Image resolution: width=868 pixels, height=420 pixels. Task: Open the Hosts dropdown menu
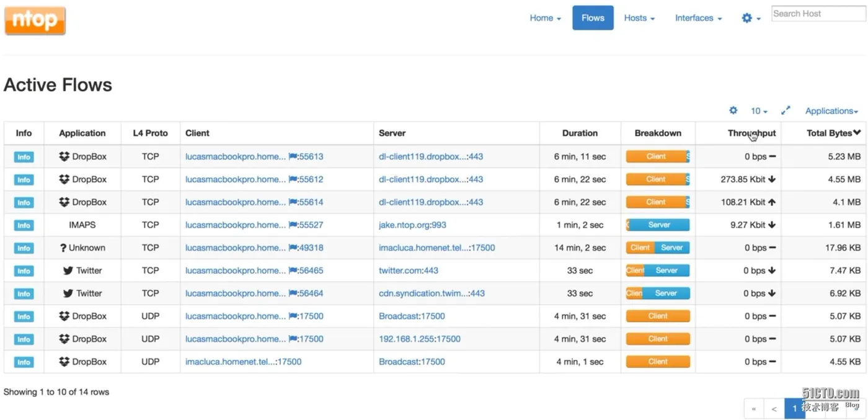tap(639, 18)
